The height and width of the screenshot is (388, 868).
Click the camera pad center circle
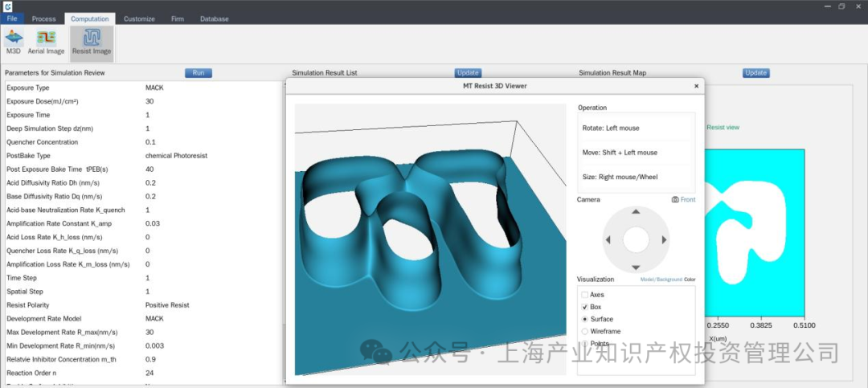(x=636, y=239)
